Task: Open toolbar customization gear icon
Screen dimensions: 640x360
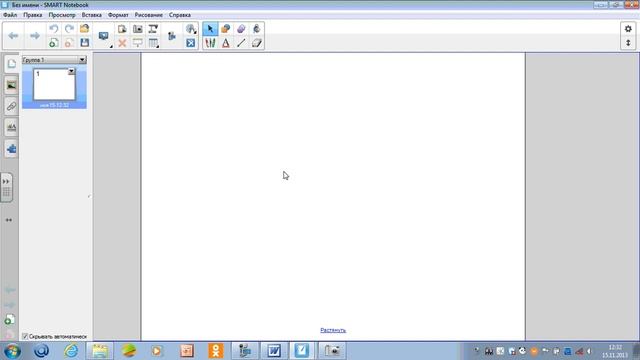Action: pyautogui.click(x=628, y=29)
